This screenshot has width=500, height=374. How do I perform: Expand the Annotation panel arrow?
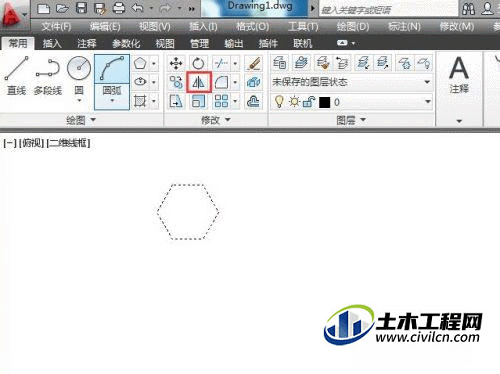[459, 121]
